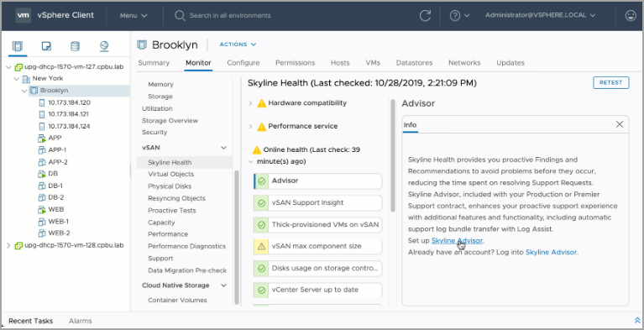Image resolution: width=644 pixels, height=330 pixels.
Task: Click the RETEST button
Action: point(610,82)
